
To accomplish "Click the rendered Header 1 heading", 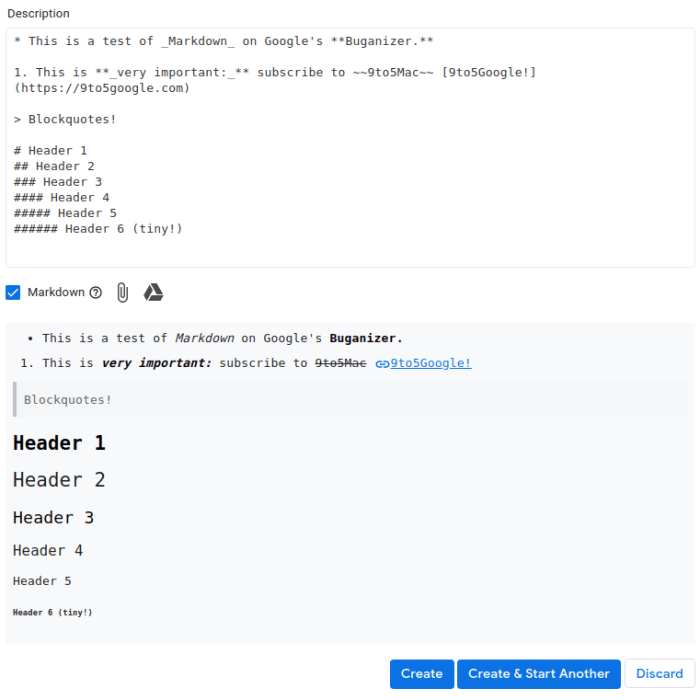I will [x=59, y=443].
